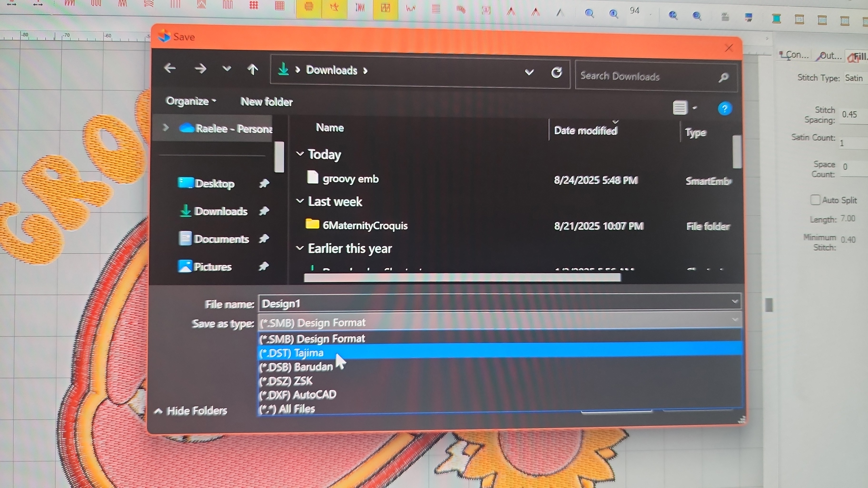Select the (*.DSB) Barudan format option
The image size is (868, 488).
296,367
